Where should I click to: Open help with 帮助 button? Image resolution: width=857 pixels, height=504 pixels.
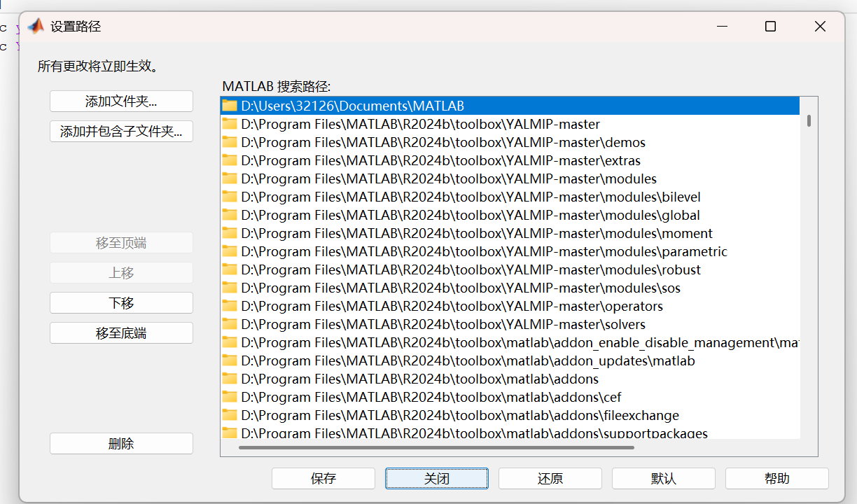click(x=777, y=478)
